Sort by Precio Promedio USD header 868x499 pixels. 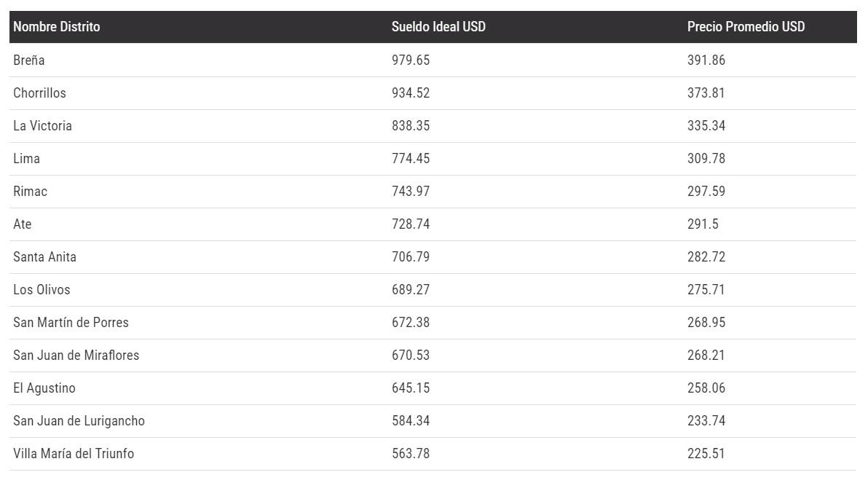click(x=746, y=27)
